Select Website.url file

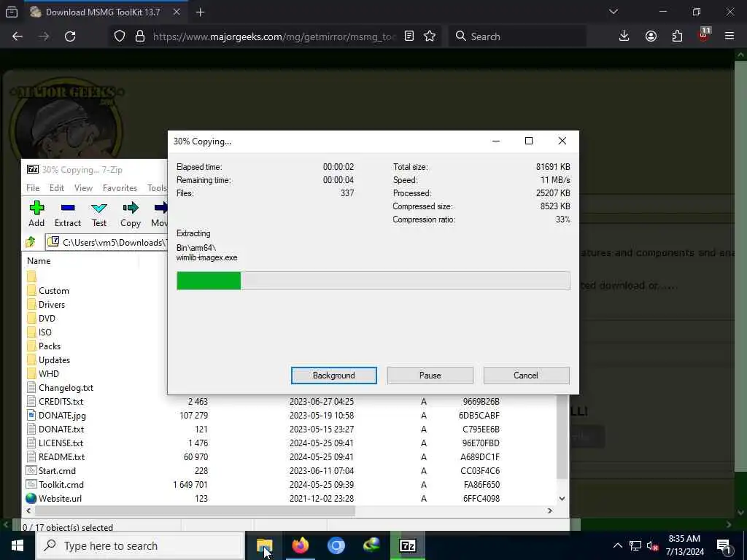[x=60, y=498]
